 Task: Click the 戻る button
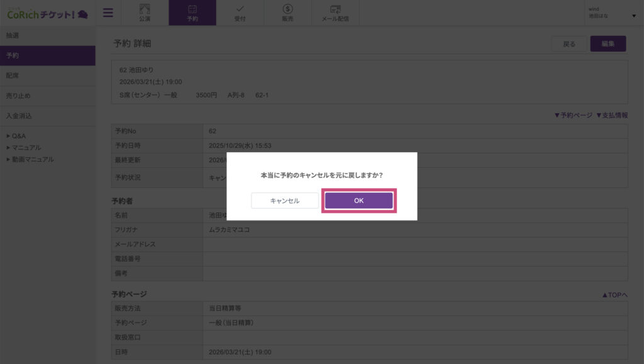[x=569, y=44]
